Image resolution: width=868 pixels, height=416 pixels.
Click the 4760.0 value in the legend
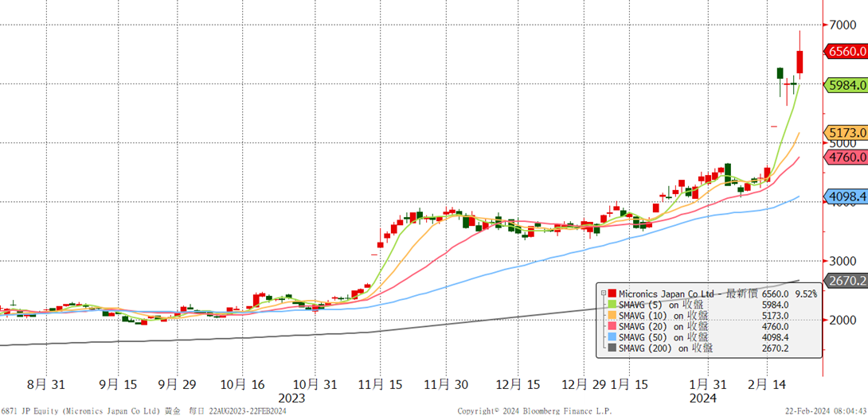point(775,326)
